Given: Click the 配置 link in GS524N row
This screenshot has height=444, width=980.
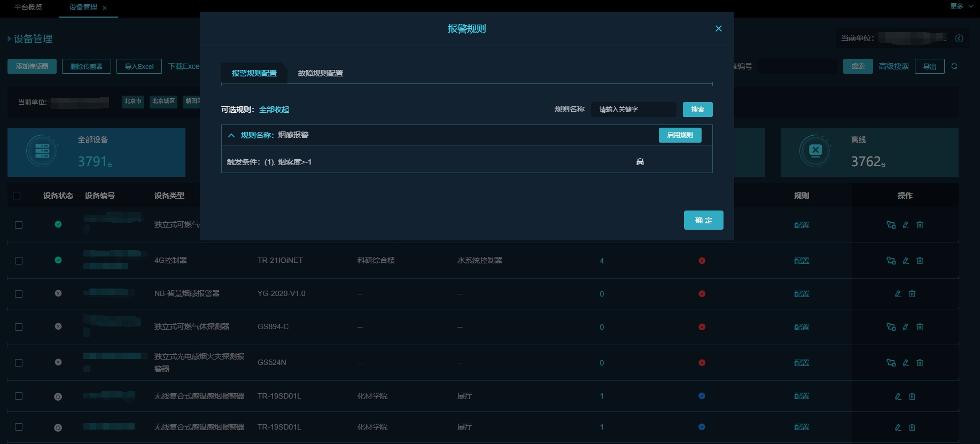Looking at the screenshot, I should click(x=802, y=363).
